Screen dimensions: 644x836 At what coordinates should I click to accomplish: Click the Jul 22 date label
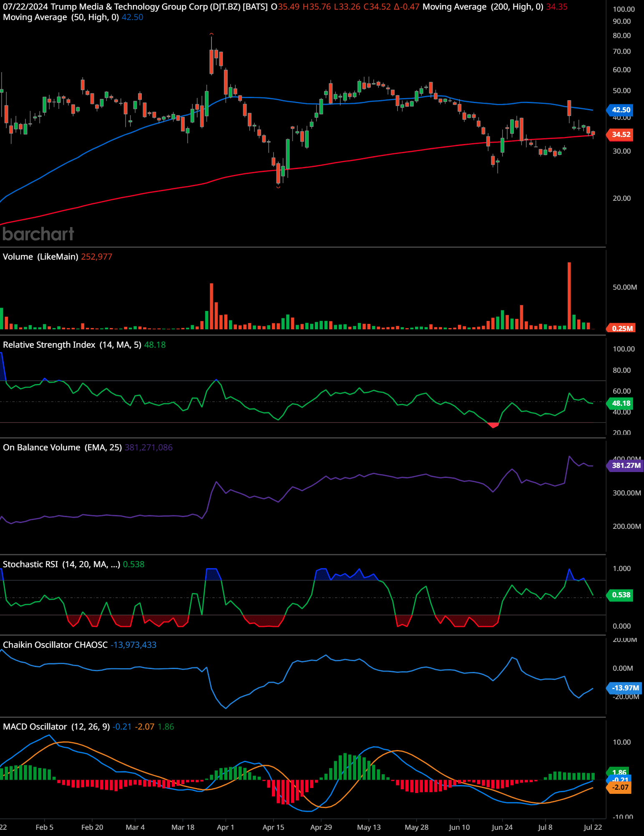(x=593, y=827)
